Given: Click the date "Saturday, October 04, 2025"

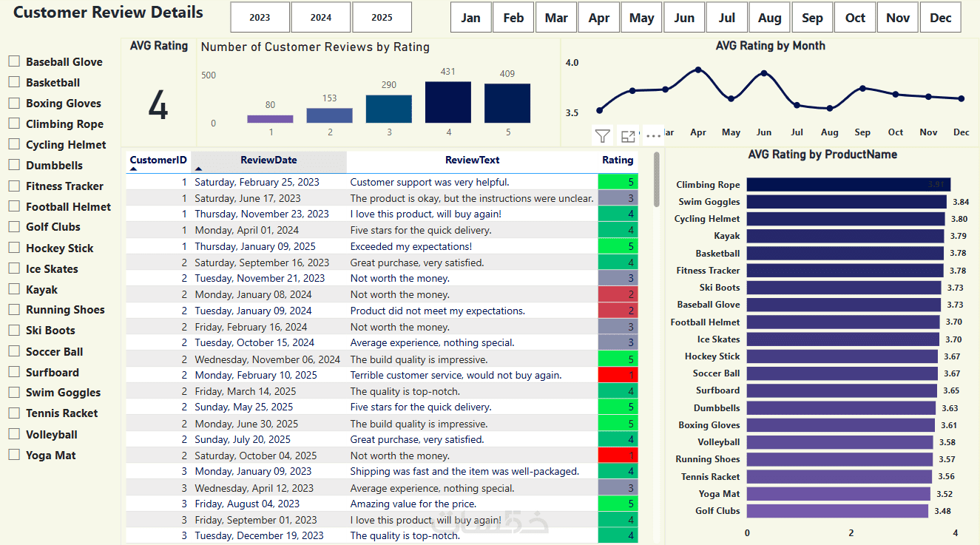Looking at the screenshot, I should pos(256,456).
